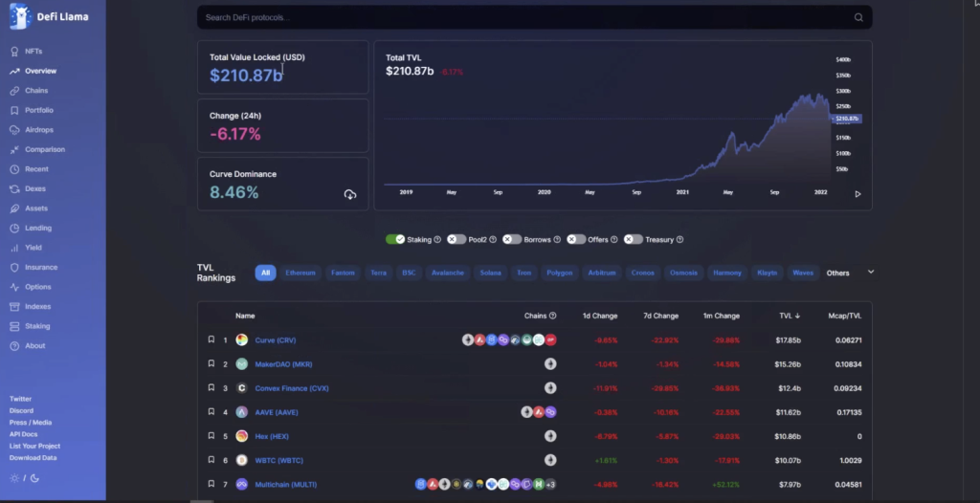Open the API Docs link

(23, 434)
